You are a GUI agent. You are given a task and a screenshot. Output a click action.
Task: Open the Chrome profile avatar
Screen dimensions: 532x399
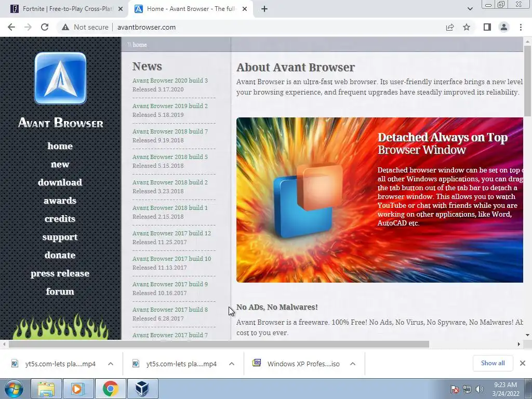point(504,27)
